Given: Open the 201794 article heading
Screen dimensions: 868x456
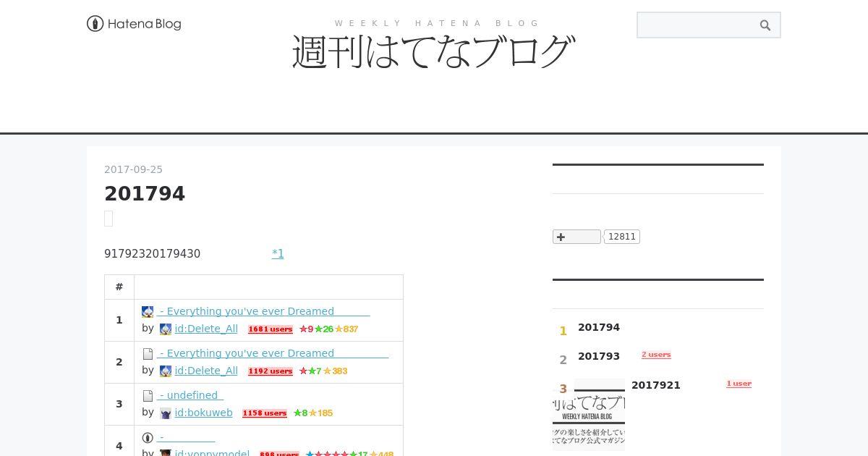Looking at the screenshot, I should pyautogui.click(x=145, y=194).
